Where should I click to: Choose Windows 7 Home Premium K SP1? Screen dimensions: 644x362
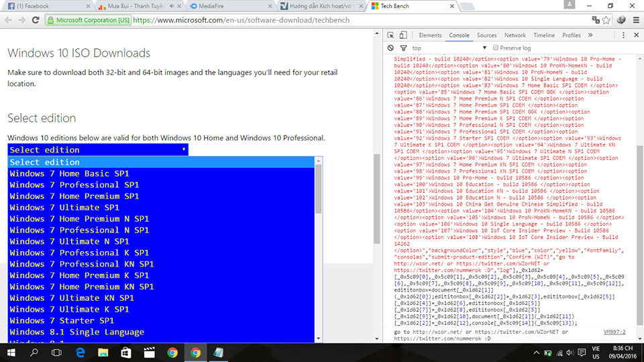[161, 275]
